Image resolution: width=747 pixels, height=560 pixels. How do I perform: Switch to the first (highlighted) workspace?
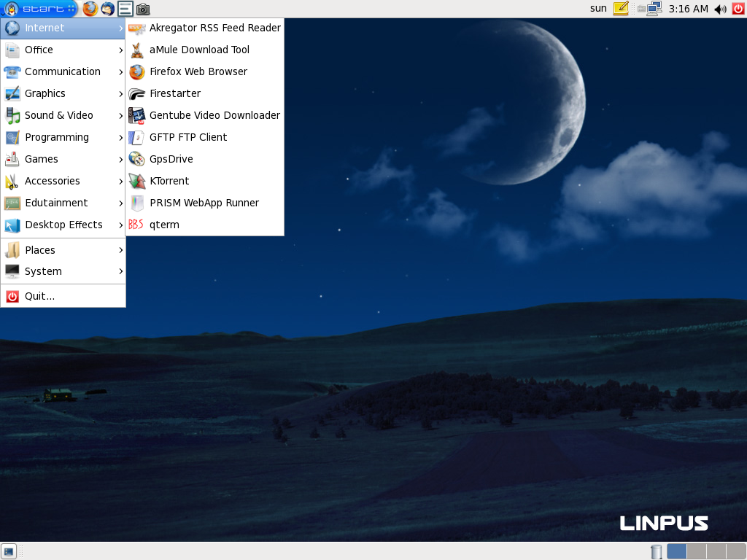[676, 551]
